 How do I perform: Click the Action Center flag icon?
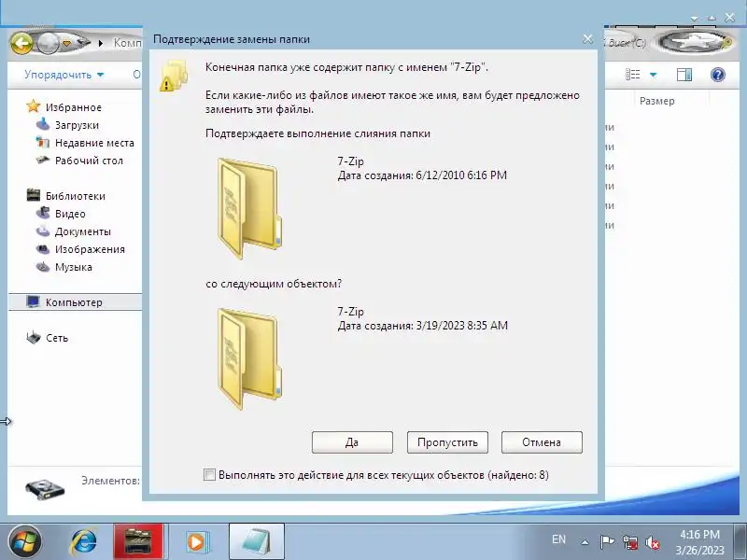click(607, 542)
